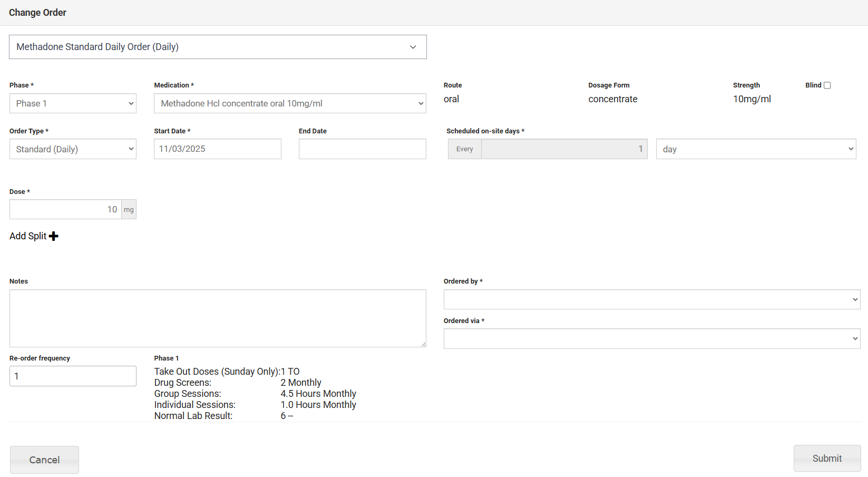Expand the Phase dropdown
The height and width of the screenshot is (477, 868).
(x=73, y=103)
